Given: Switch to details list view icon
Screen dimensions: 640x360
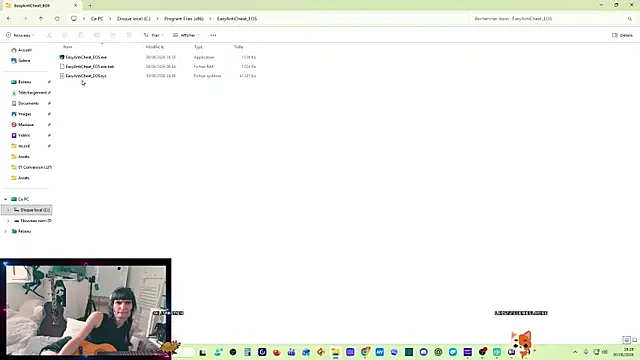Looking at the screenshot, I should (627, 340).
